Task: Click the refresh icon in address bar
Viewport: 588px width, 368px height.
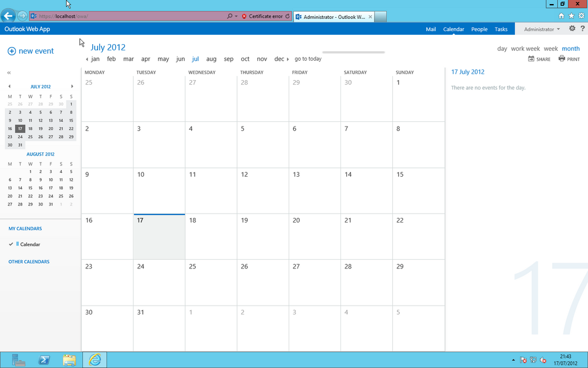Action: click(x=288, y=16)
